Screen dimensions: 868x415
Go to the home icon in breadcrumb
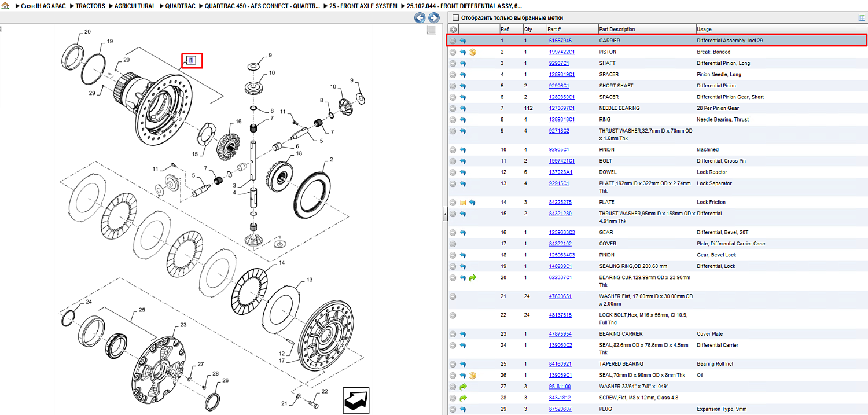[6, 6]
